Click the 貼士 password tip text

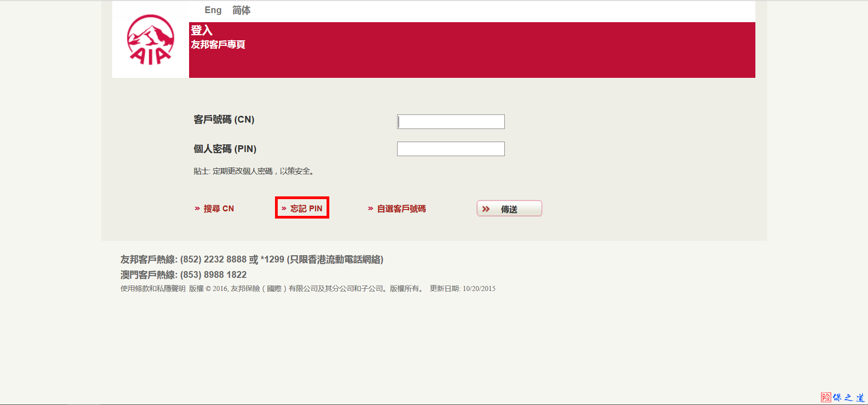pos(254,171)
